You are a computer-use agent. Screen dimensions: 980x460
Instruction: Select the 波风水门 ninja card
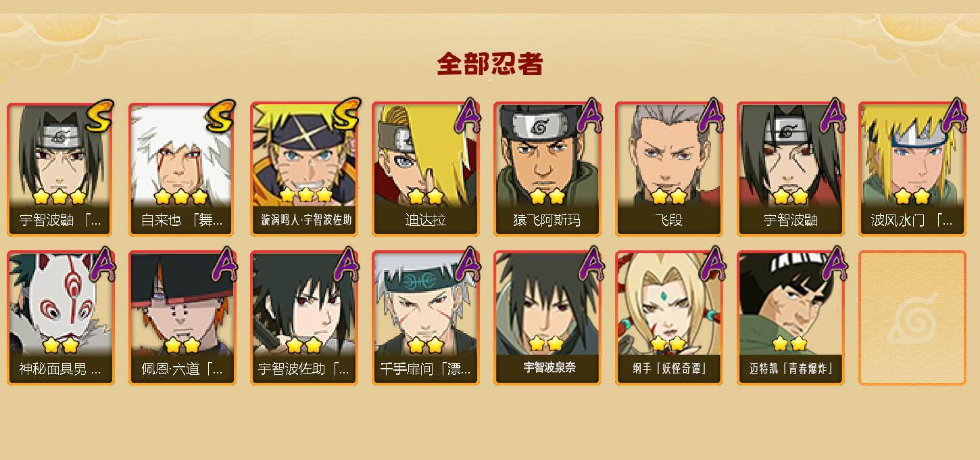pyautogui.click(x=912, y=169)
